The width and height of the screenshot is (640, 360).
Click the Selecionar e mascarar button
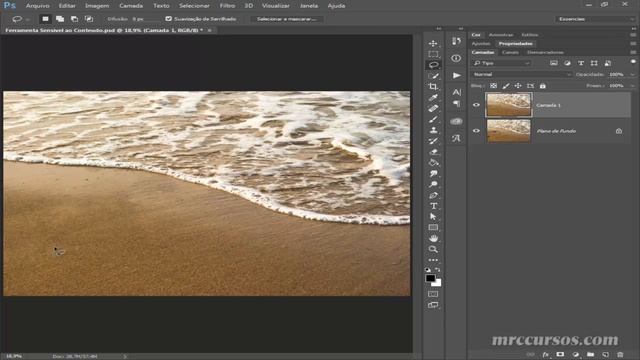[287, 19]
